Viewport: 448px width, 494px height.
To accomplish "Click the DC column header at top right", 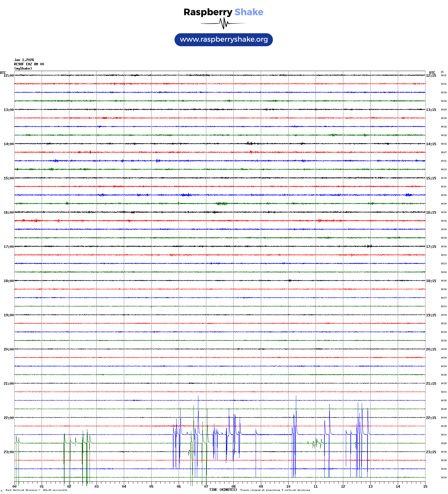I will 442,72.
